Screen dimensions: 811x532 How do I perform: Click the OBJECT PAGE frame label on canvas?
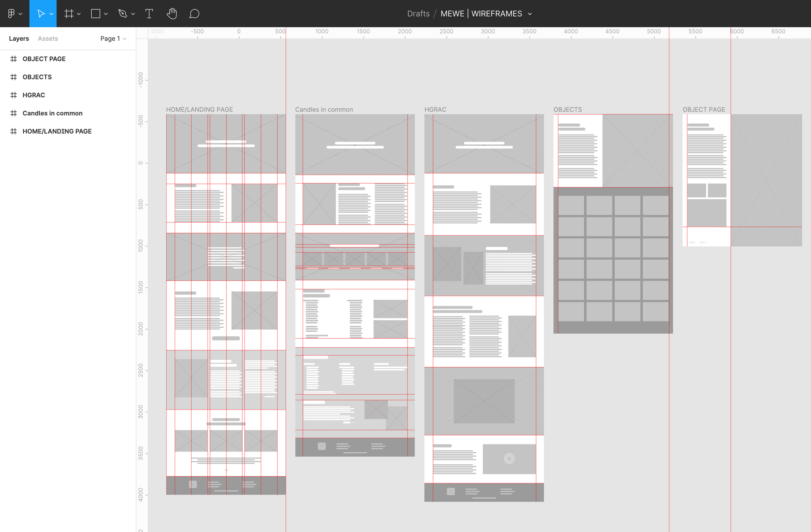point(704,110)
